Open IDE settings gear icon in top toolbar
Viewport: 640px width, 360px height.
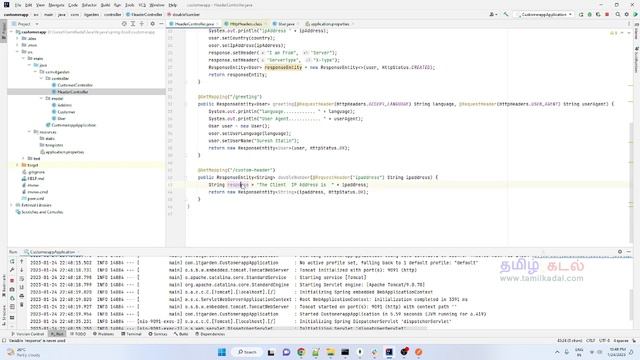coord(627,14)
